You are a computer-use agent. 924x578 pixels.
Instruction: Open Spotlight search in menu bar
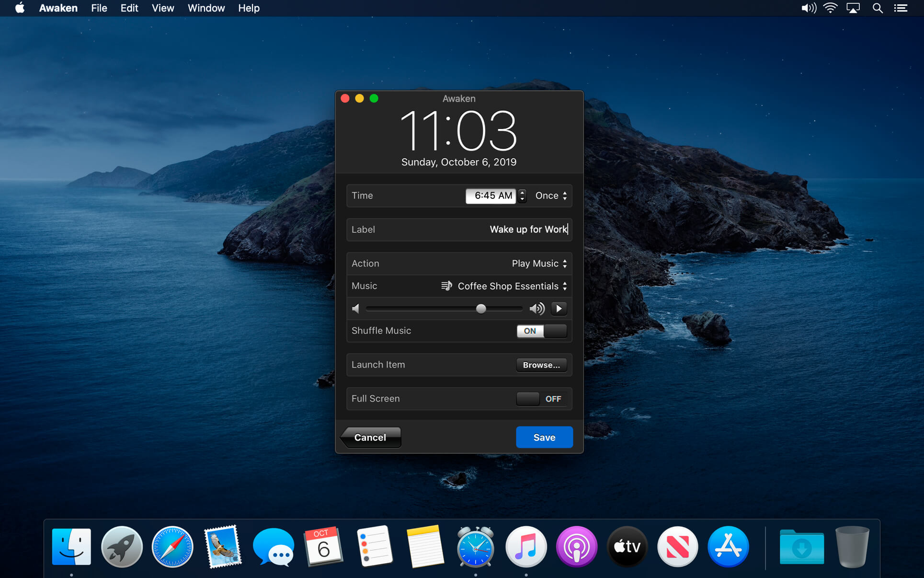click(877, 8)
